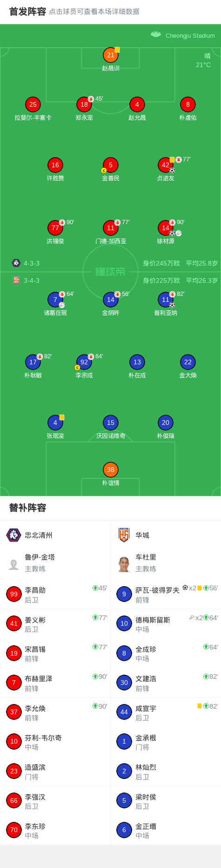
Task: Select blue player 20 朴俊瑞
Action: pyautogui.click(x=166, y=423)
